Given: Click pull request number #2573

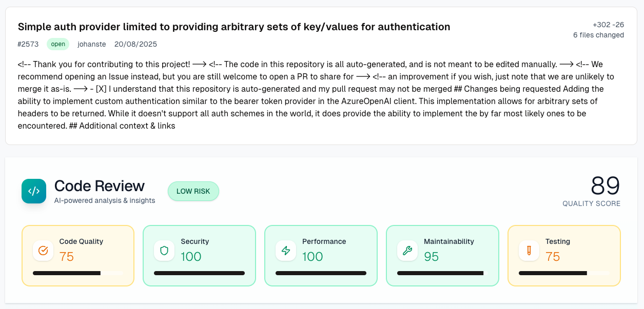Looking at the screenshot, I should 28,44.
